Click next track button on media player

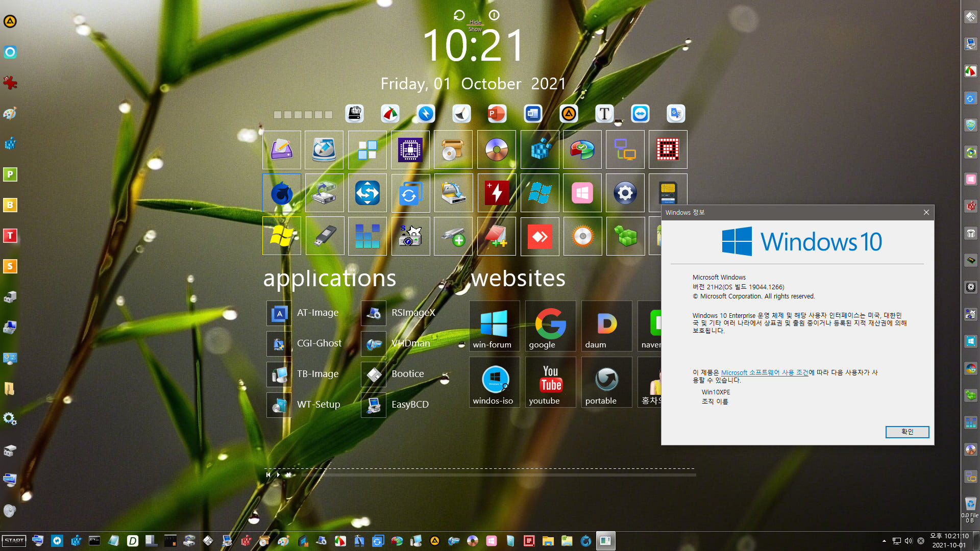point(288,475)
